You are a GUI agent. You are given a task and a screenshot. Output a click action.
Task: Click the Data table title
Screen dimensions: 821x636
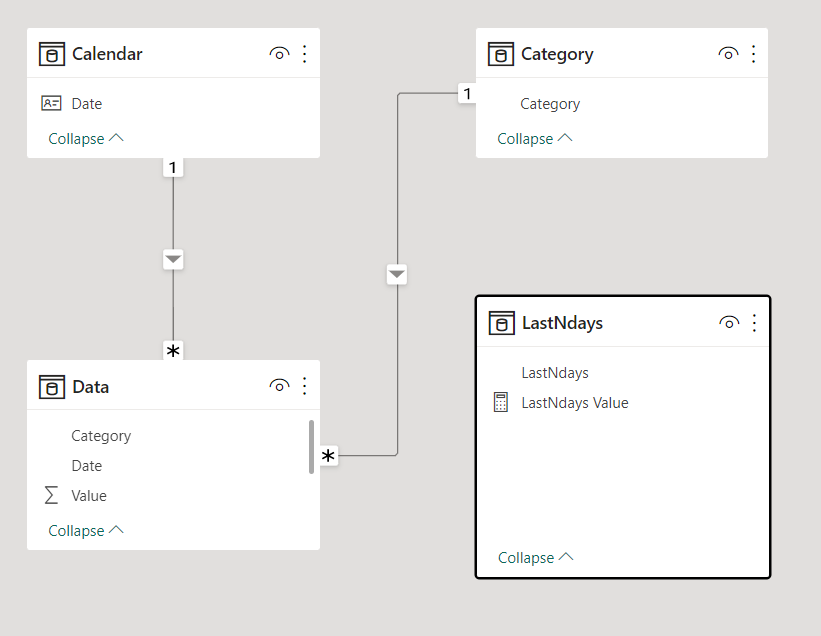coord(91,387)
